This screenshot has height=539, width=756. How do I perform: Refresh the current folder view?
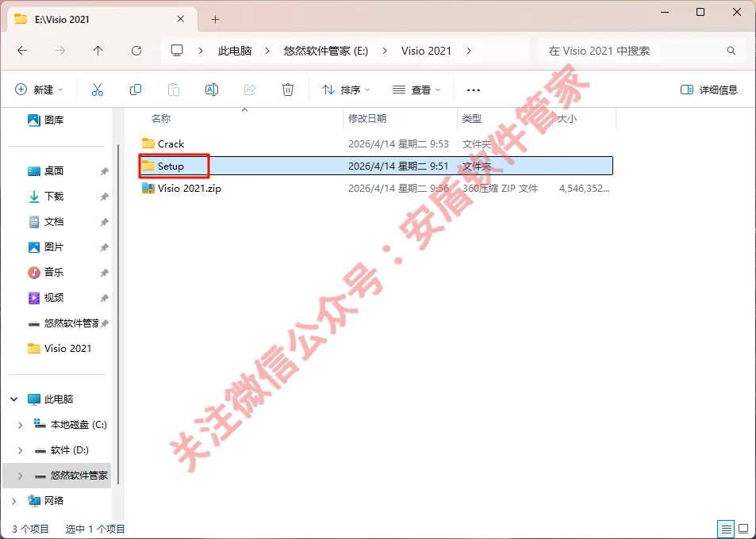tap(136, 51)
